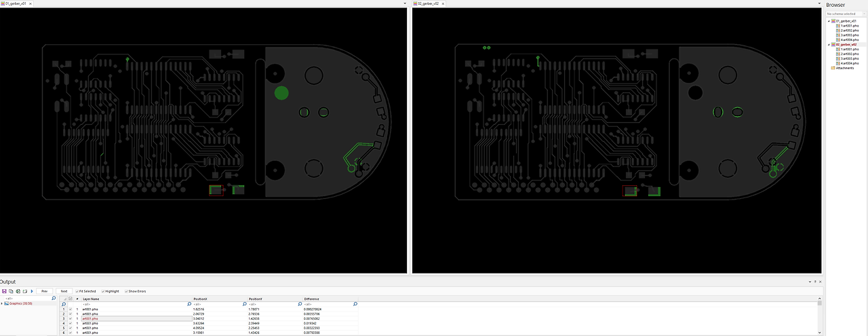868x336 pixels.
Task: Toggle checkbox of result row 2
Action: point(71,314)
